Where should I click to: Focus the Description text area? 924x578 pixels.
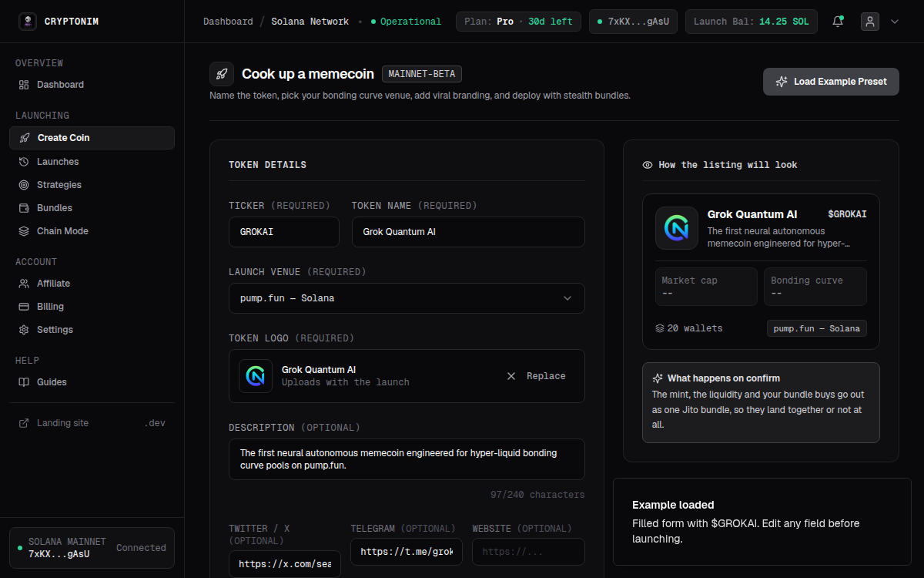click(407, 459)
